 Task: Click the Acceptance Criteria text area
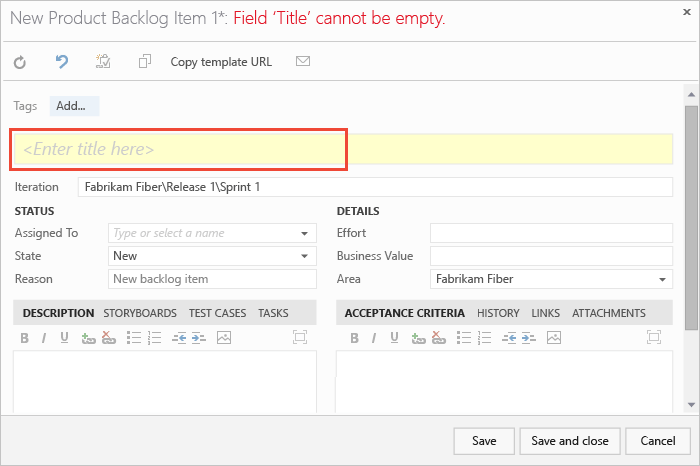(504, 382)
